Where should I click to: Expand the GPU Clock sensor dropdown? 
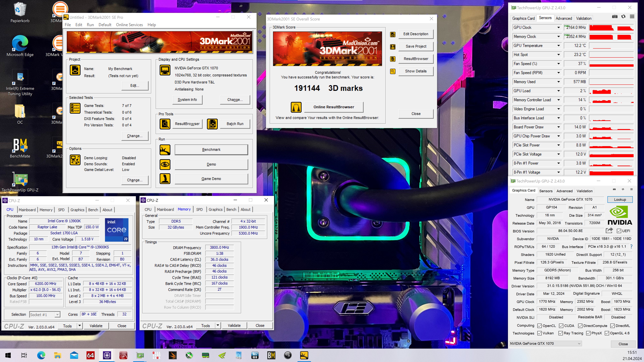pos(558,27)
